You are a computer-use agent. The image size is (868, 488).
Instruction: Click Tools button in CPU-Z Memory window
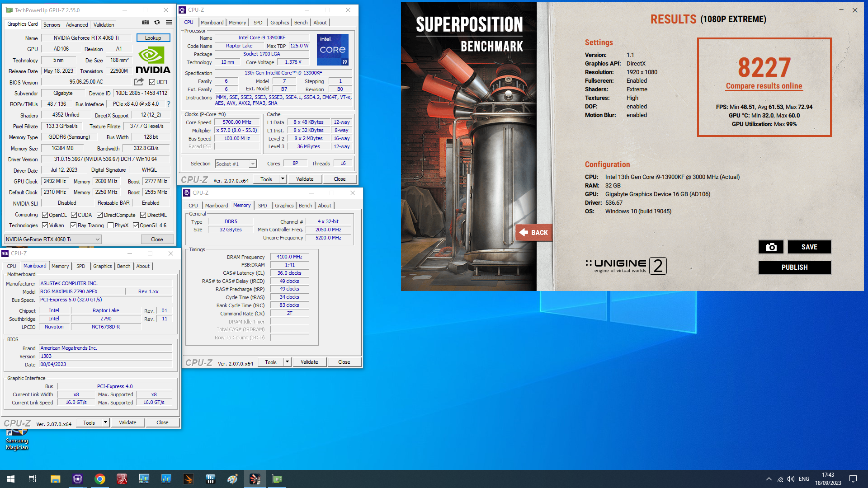click(271, 362)
